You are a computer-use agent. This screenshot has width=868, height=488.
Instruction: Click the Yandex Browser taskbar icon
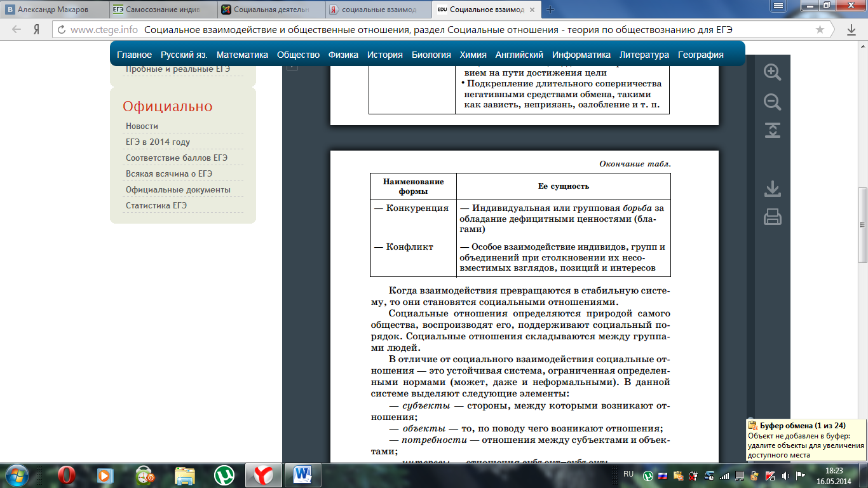pos(263,475)
